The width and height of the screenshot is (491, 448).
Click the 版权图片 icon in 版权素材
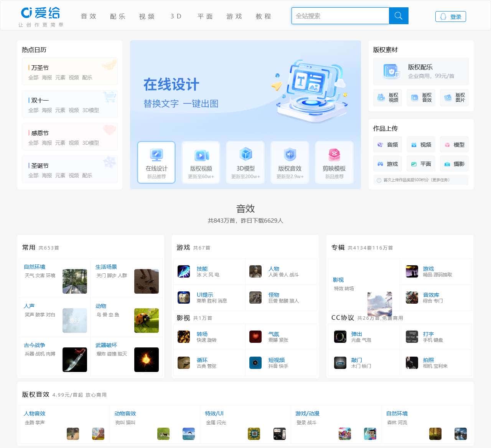(x=448, y=98)
